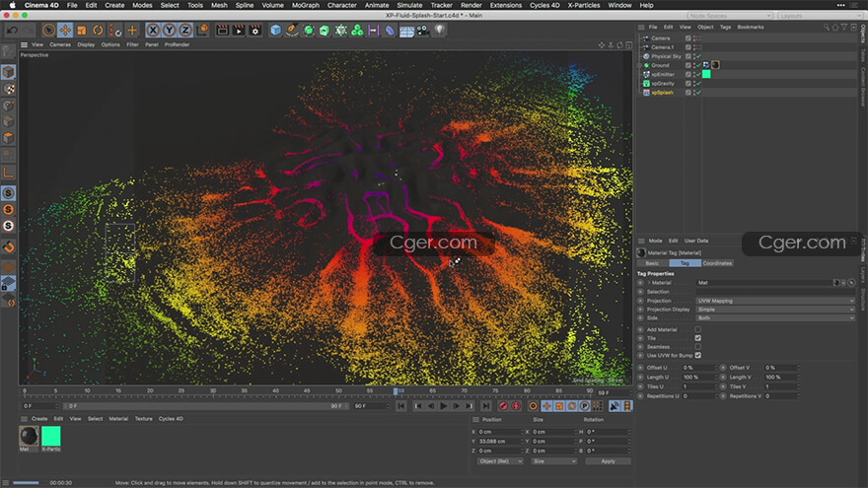This screenshot has height=488, width=868.
Task: Toggle Use UVW for Bump checkbox
Action: [698, 355]
